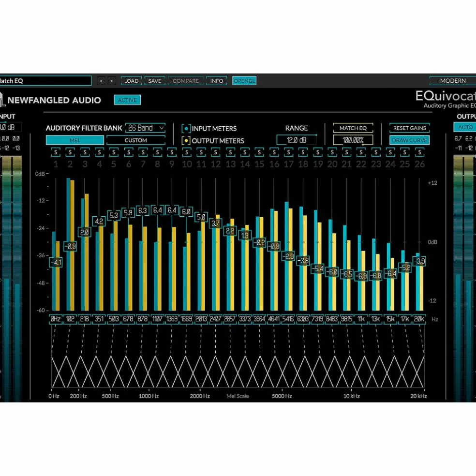Open the INFO panel
The image size is (476, 476).
(x=217, y=81)
